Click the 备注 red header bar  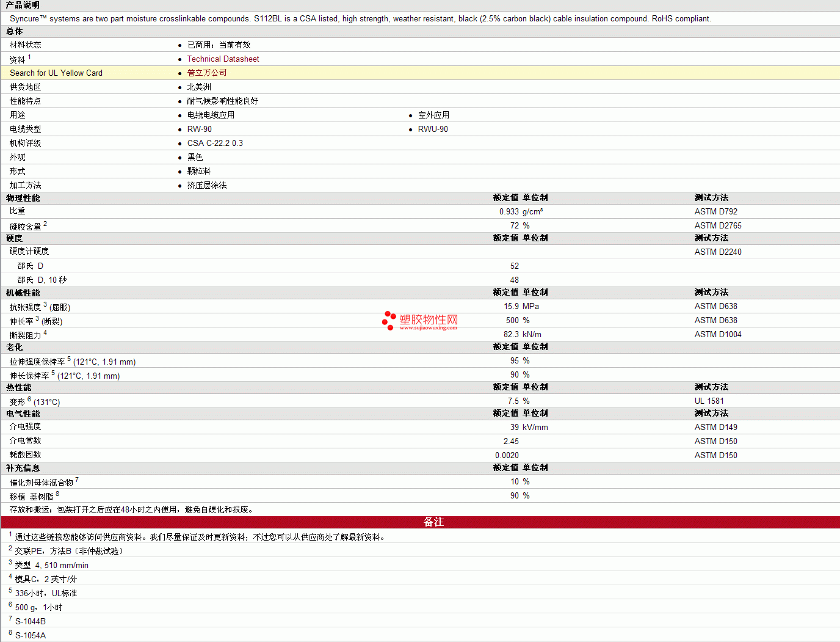(x=420, y=522)
